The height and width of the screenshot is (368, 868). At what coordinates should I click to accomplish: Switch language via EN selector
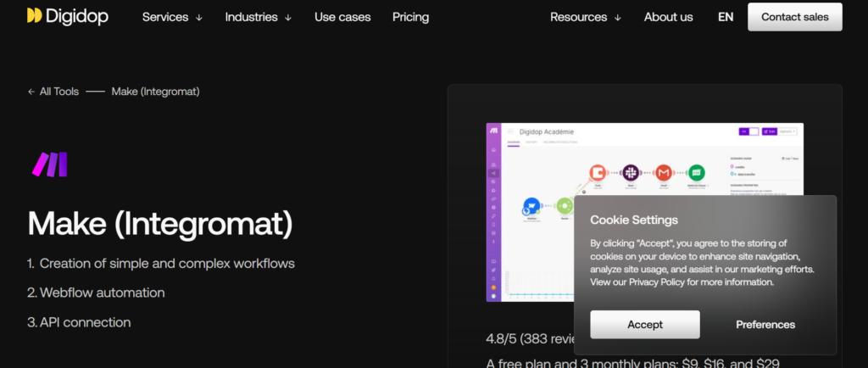pos(726,17)
